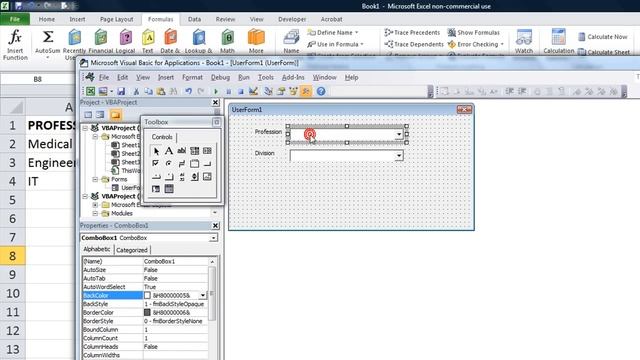The width and height of the screenshot is (640, 360).
Task: Open the Format menu in VBA editor
Action: 192,77
